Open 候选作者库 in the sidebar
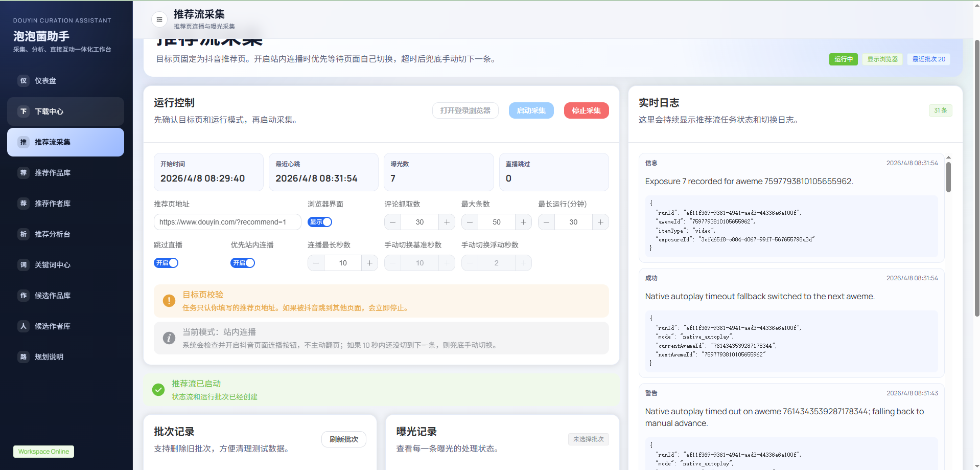The image size is (980, 470). (65, 326)
